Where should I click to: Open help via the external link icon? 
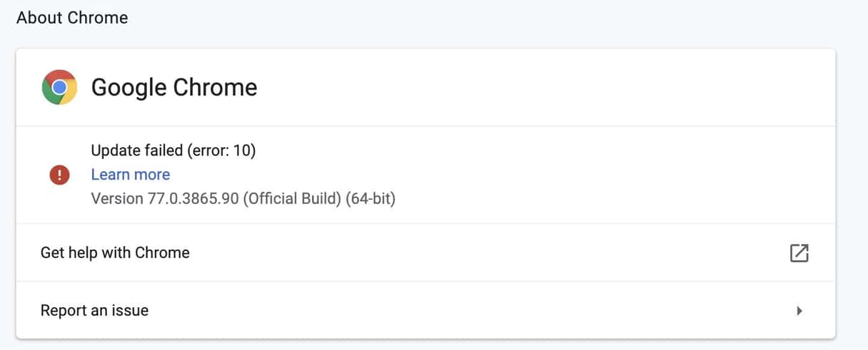click(799, 252)
